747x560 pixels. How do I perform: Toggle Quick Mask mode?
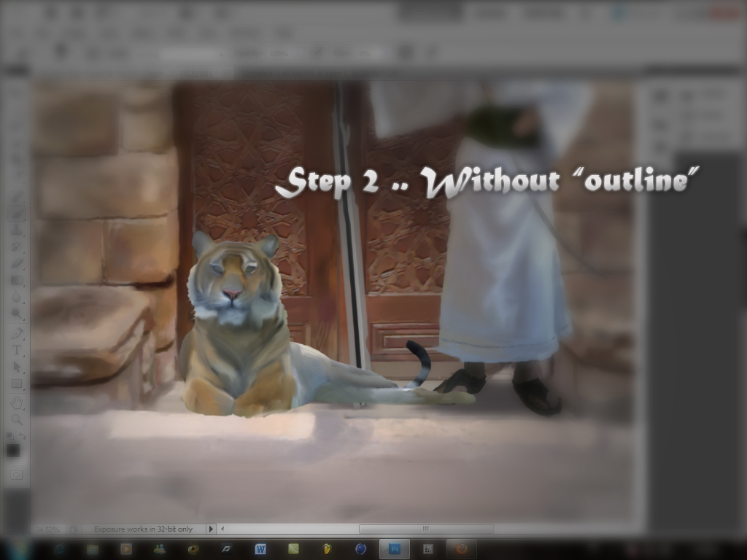(x=16, y=475)
